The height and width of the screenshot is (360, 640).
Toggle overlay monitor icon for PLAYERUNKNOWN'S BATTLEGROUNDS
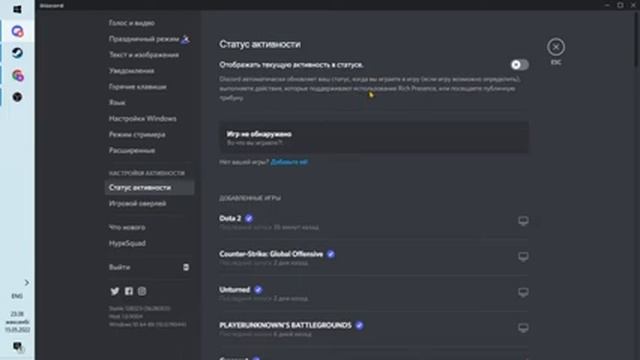coord(523,328)
